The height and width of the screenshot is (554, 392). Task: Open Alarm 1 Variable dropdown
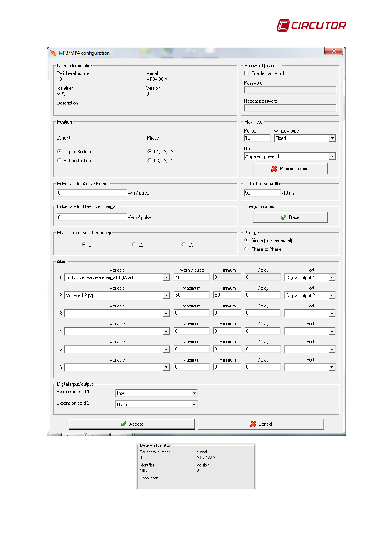(x=166, y=278)
